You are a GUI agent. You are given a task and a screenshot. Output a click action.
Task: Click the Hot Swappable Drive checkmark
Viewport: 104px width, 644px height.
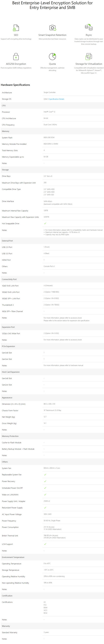click(45, 223)
